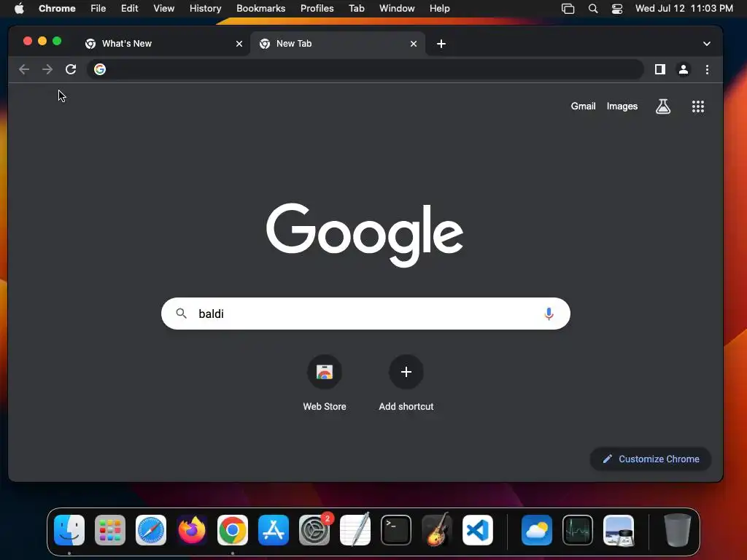This screenshot has height=560, width=747.
Task: Launch Terminal from the Dock
Action: (396, 530)
